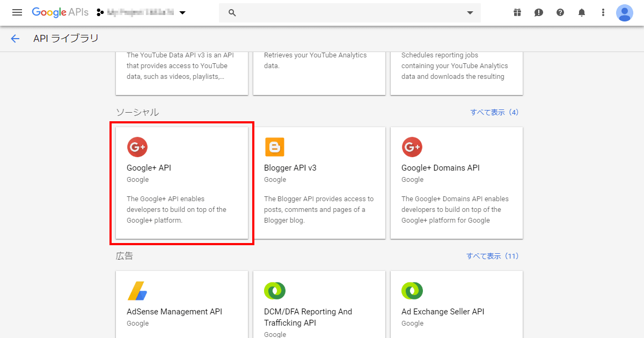Click the Google publisher label under AdSense Management API
The width and height of the screenshot is (644, 338).
click(x=138, y=324)
